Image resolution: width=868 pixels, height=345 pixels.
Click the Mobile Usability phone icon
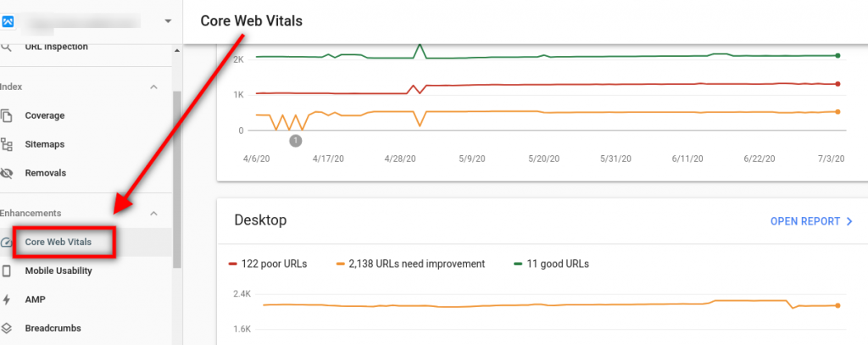click(x=7, y=271)
